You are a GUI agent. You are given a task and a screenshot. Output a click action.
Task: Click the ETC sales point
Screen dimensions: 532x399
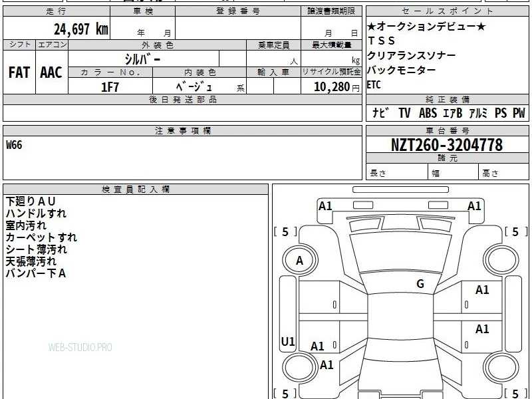click(374, 85)
